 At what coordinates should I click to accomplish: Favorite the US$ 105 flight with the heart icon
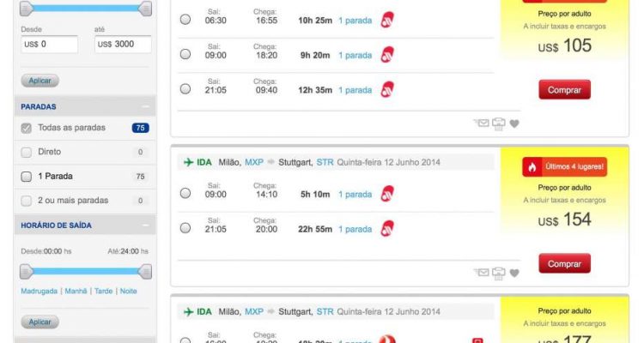point(514,123)
